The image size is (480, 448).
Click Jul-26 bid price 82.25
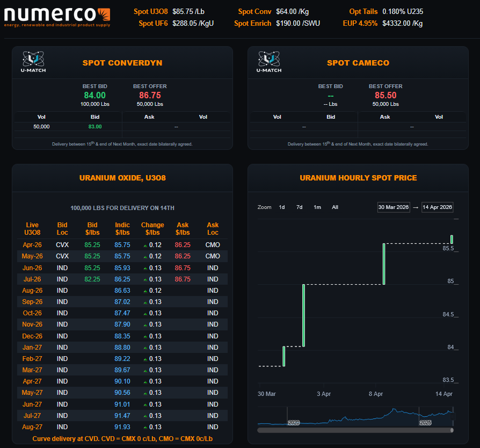pos(92,279)
